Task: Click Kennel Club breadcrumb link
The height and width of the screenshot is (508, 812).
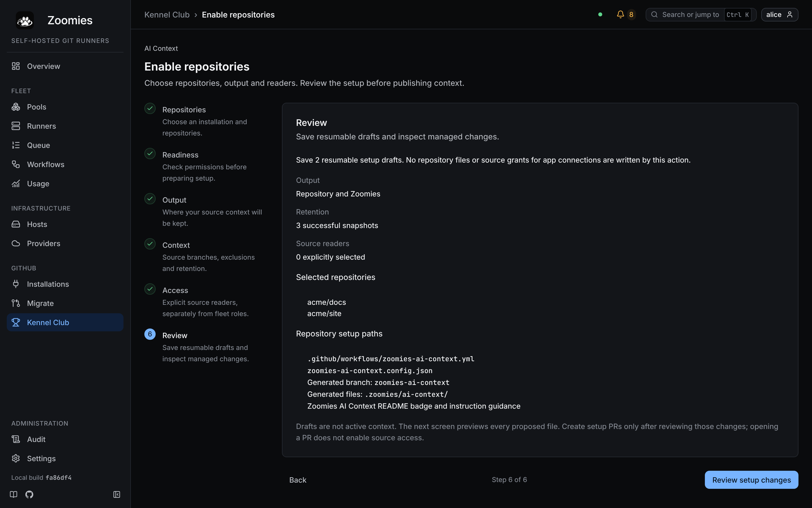Action: (167, 15)
